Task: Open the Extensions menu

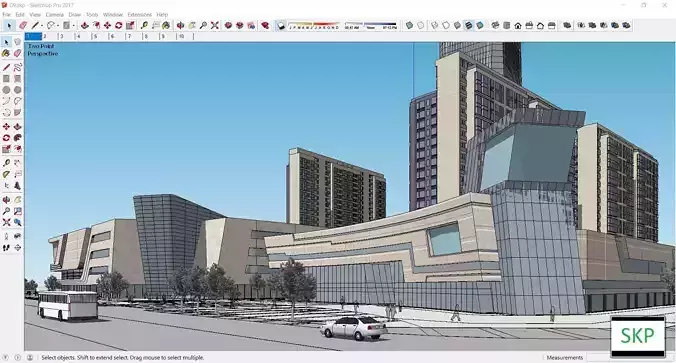Action: 139,15
